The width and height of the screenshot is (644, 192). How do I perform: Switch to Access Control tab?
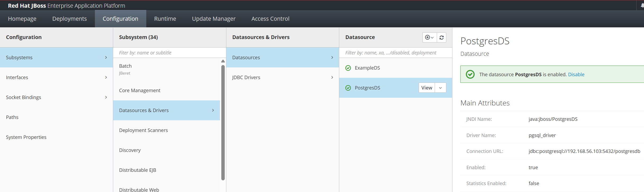coord(270,19)
